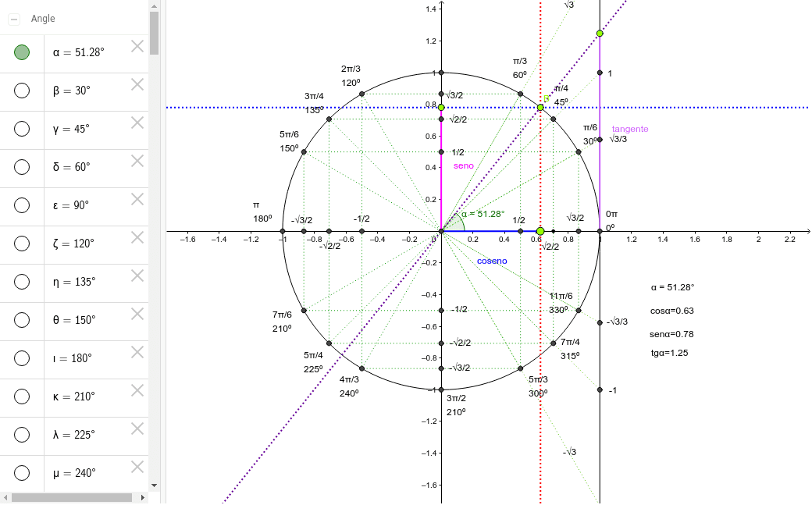Image resolution: width=812 pixels, height=505 pixels.
Task: Select the β = 30° row text
Action: pyautogui.click(x=72, y=91)
